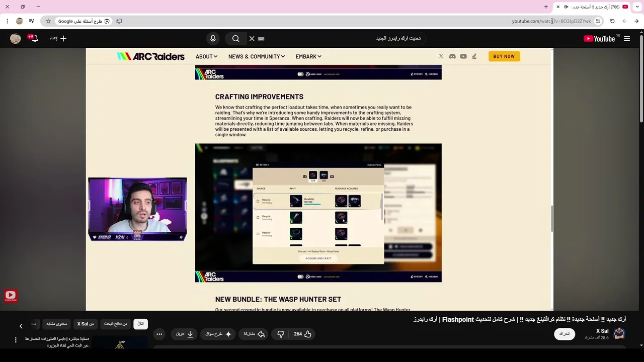Tick the first Recycle Inventory checkbox
This screenshot has width=644, height=362.
[258, 201]
